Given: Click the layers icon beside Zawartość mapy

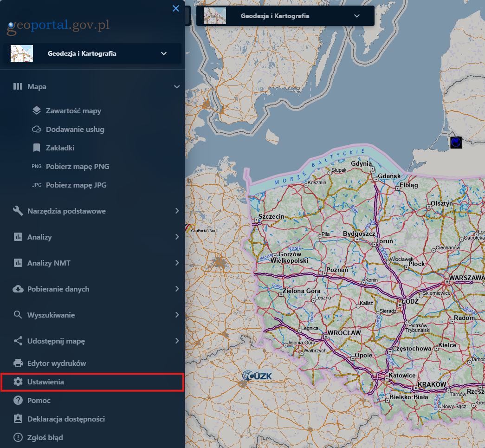Looking at the screenshot, I should 37,111.
